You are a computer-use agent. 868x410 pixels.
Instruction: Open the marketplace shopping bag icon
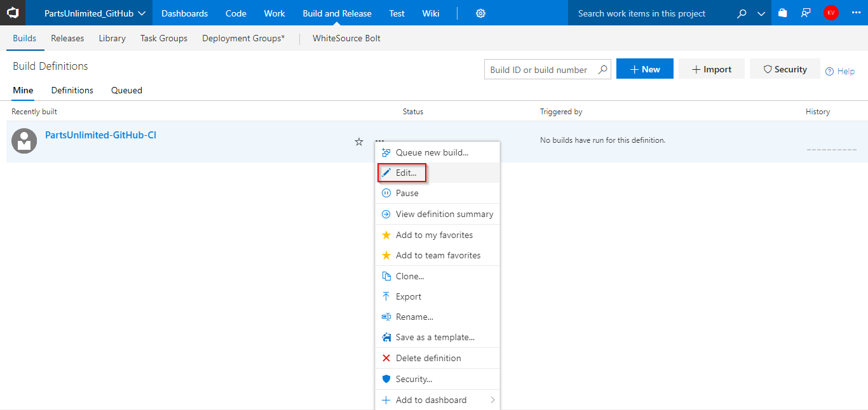(x=783, y=13)
